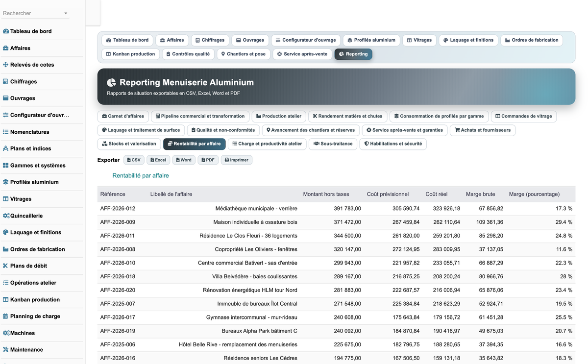Click the Plans et indices sidebar icon
The image size is (588, 364).
tap(6, 148)
